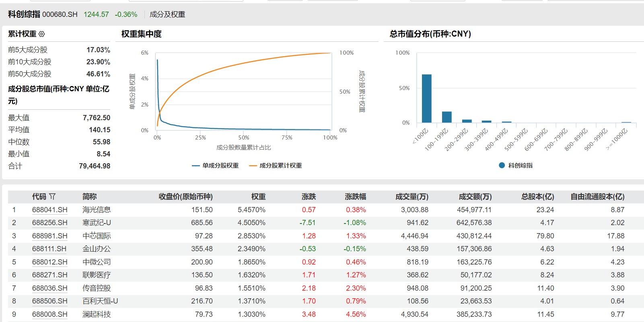
Task: Click the 自由流通股本(亿) column header
Action: pyautogui.click(x=597, y=197)
